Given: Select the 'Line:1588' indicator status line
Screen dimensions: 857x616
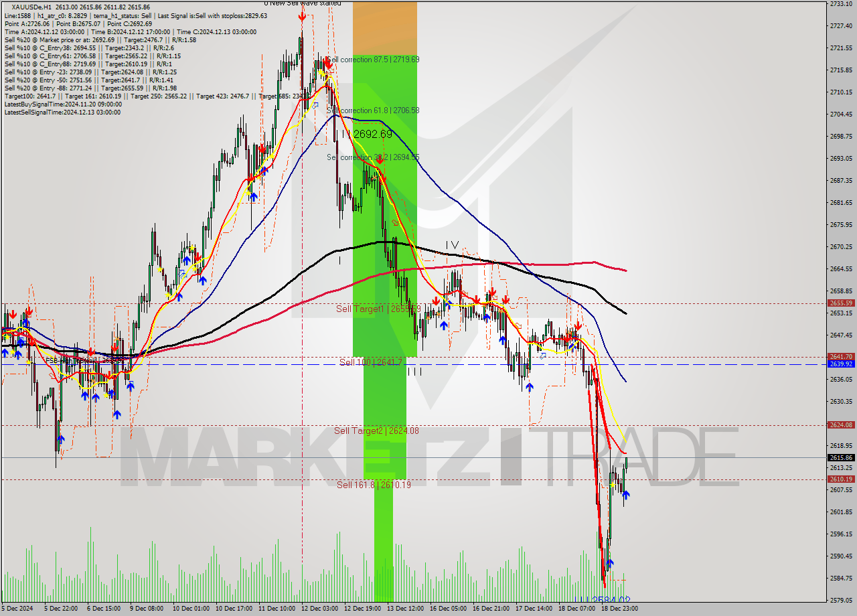Looking at the screenshot, I should (135, 15).
